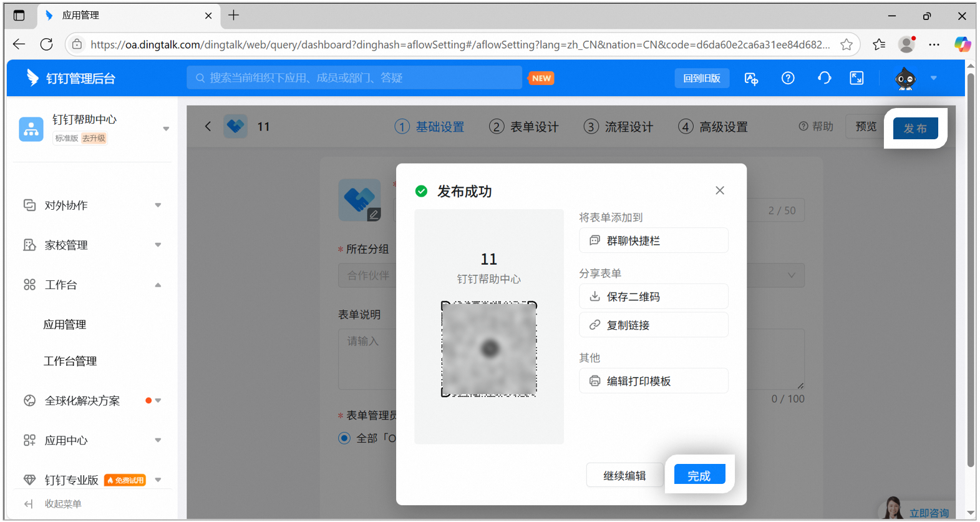This screenshot has width=980, height=522.
Task: Close the 应用管理 browser tab
Action: pyautogui.click(x=208, y=16)
